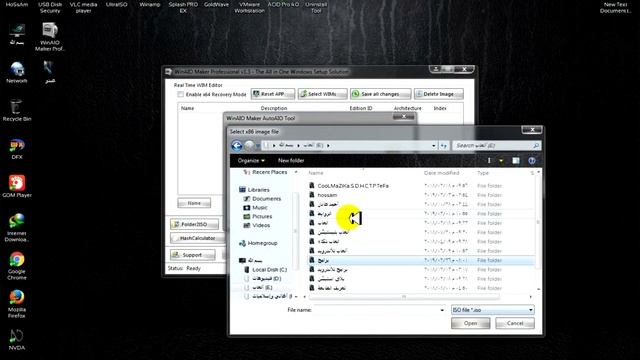Open the File name history dropdown arrow

(442, 310)
